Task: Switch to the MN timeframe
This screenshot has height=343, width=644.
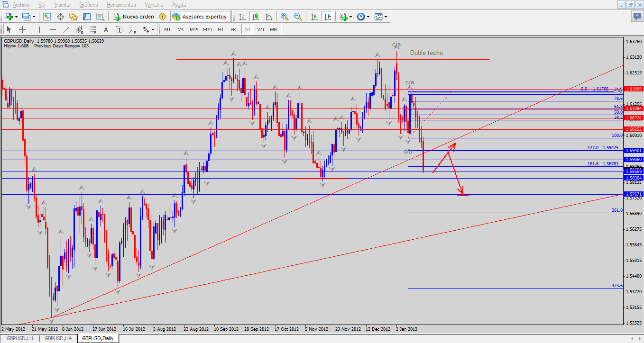Action: click(274, 29)
